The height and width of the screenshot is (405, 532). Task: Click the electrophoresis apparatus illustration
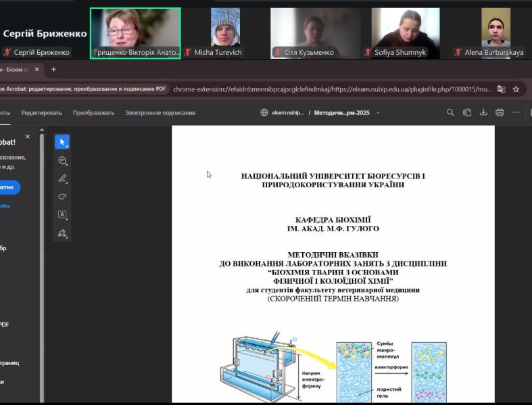pos(259,367)
